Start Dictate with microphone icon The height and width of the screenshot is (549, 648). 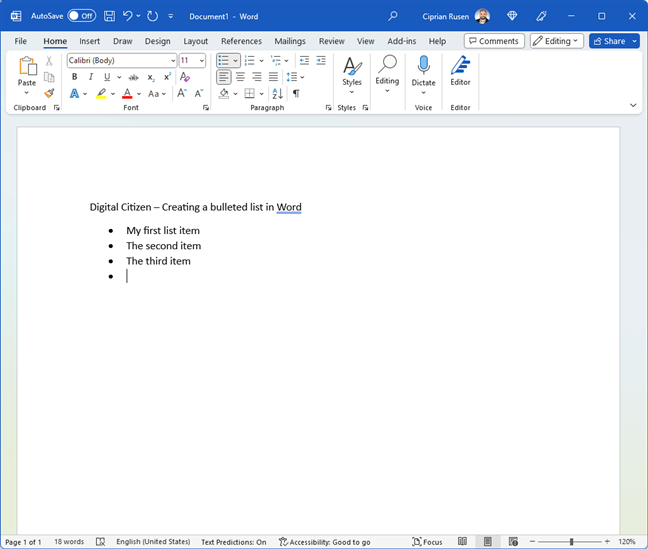[423, 65]
